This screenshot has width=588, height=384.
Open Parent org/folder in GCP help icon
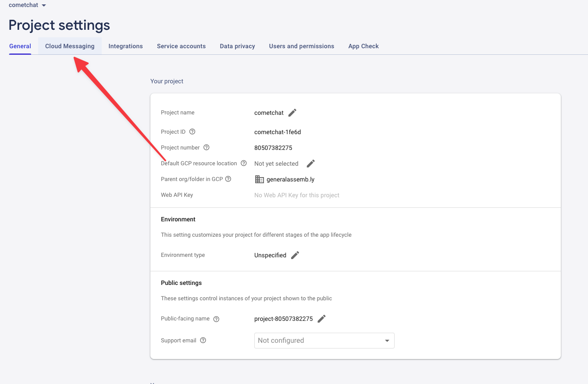click(x=228, y=179)
